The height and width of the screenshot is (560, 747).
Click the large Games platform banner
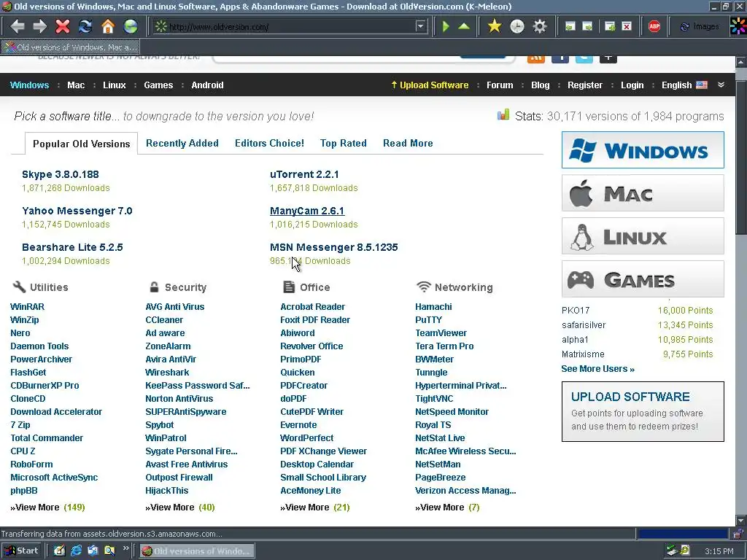point(643,279)
